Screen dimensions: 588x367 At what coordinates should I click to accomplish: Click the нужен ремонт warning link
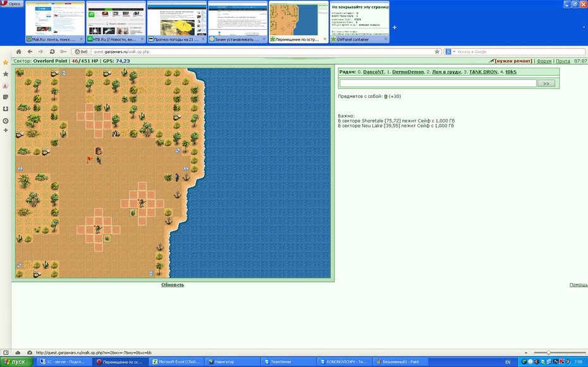coord(513,61)
